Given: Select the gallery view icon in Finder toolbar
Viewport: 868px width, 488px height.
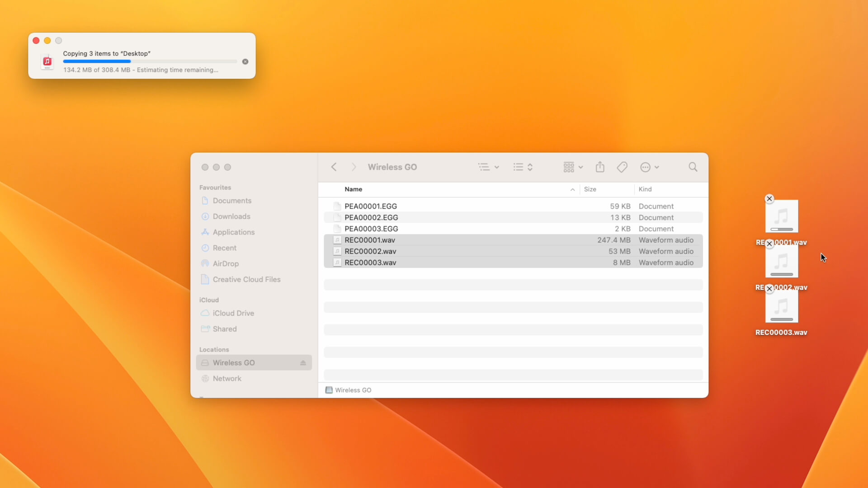Looking at the screenshot, I should [x=569, y=168].
